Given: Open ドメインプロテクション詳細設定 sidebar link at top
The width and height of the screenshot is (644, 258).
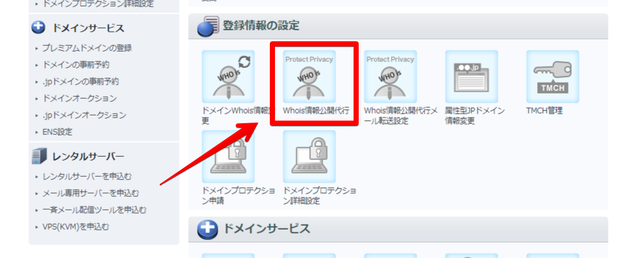Looking at the screenshot, I should click(x=98, y=4).
